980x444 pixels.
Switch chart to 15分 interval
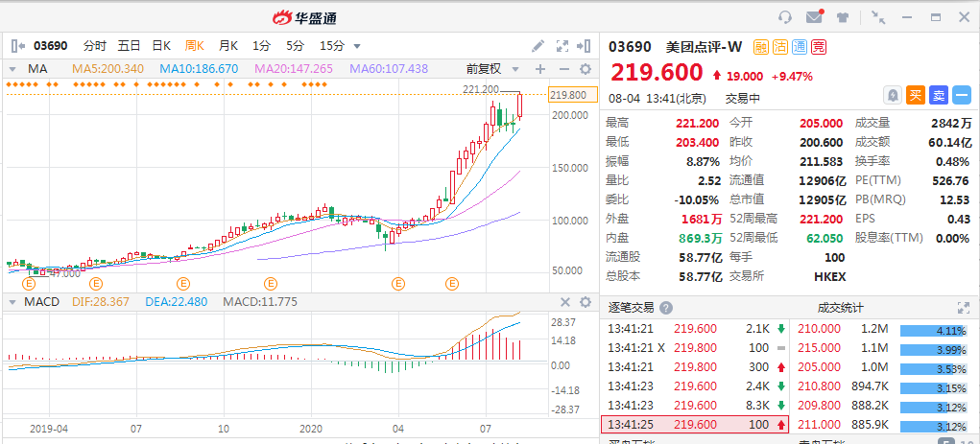coord(332,46)
